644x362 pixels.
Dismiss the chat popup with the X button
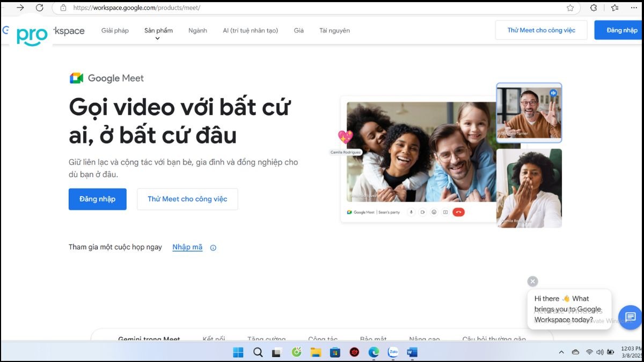(532, 281)
